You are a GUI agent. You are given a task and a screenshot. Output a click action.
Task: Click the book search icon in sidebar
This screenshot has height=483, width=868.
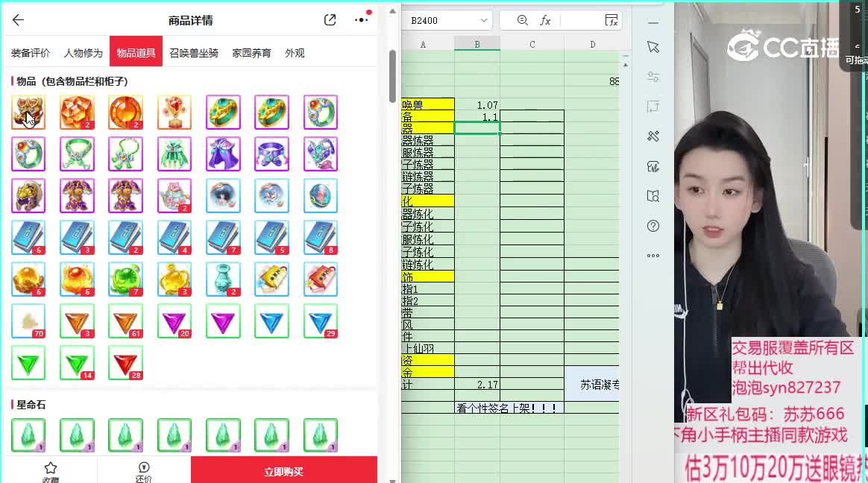coord(653,196)
